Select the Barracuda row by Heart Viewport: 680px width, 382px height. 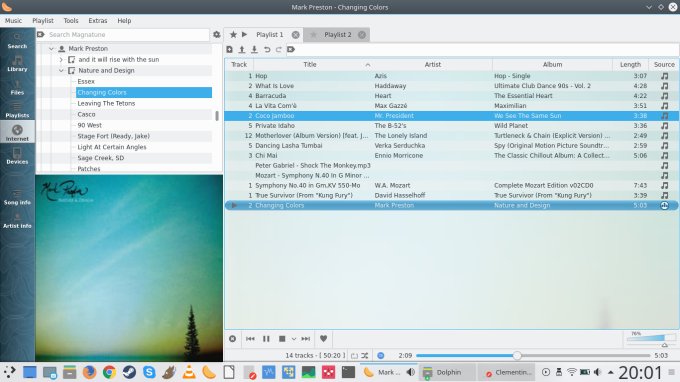point(451,95)
